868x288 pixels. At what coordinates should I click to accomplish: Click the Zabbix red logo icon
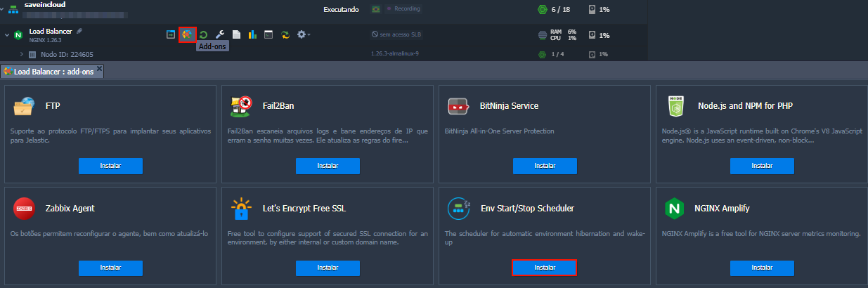pyautogui.click(x=24, y=209)
